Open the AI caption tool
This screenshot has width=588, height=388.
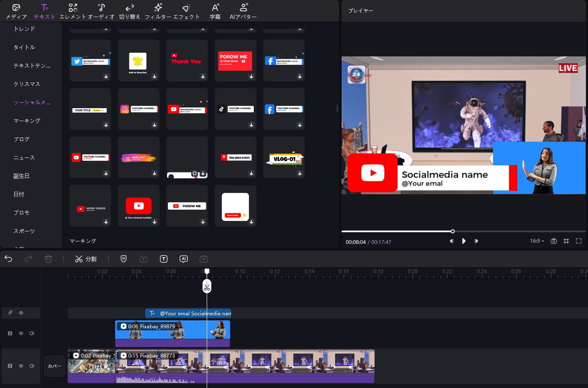coord(184,259)
